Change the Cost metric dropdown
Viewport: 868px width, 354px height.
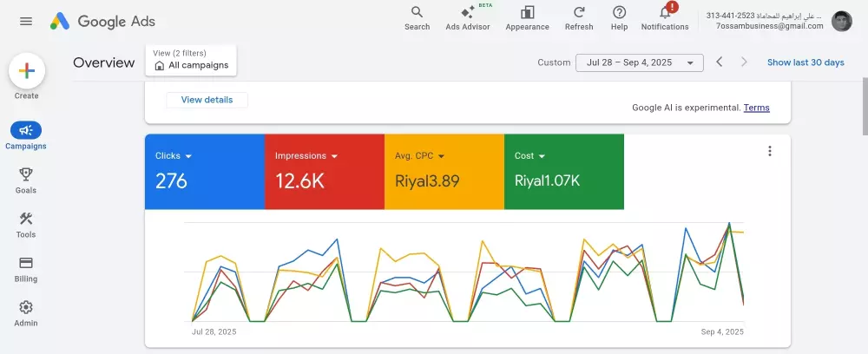point(529,156)
